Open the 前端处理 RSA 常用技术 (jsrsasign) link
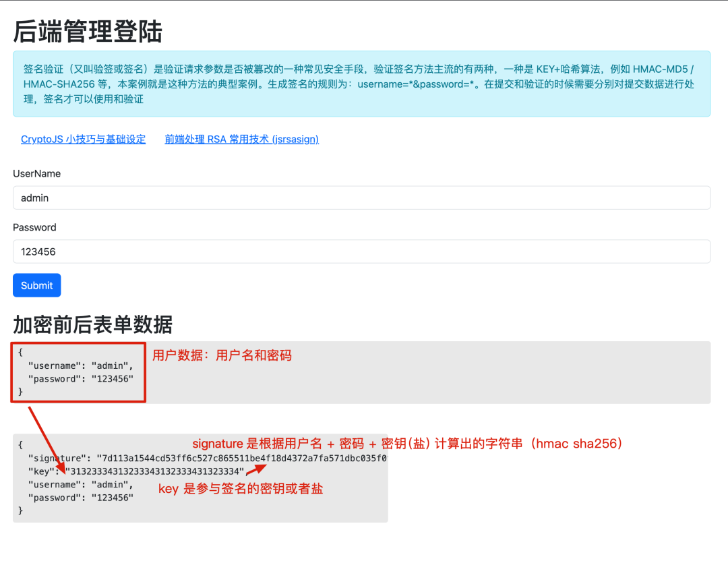This screenshot has width=728, height=563. (242, 139)
